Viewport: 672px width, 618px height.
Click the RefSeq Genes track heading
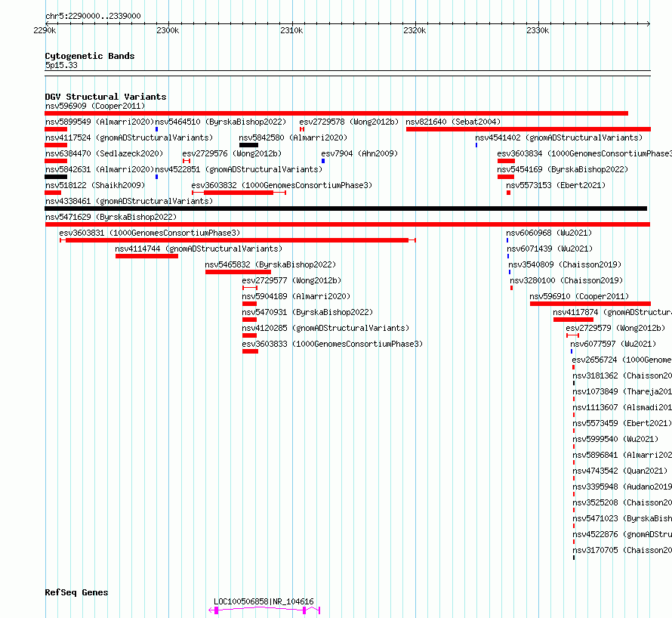pos(76,592)
